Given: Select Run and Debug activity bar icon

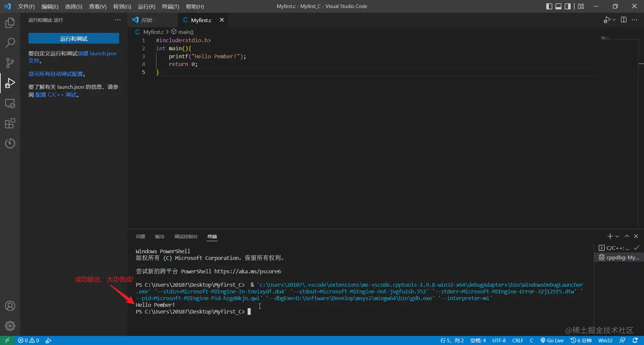Looking at the screenshot, I should (x=10, y=83).
